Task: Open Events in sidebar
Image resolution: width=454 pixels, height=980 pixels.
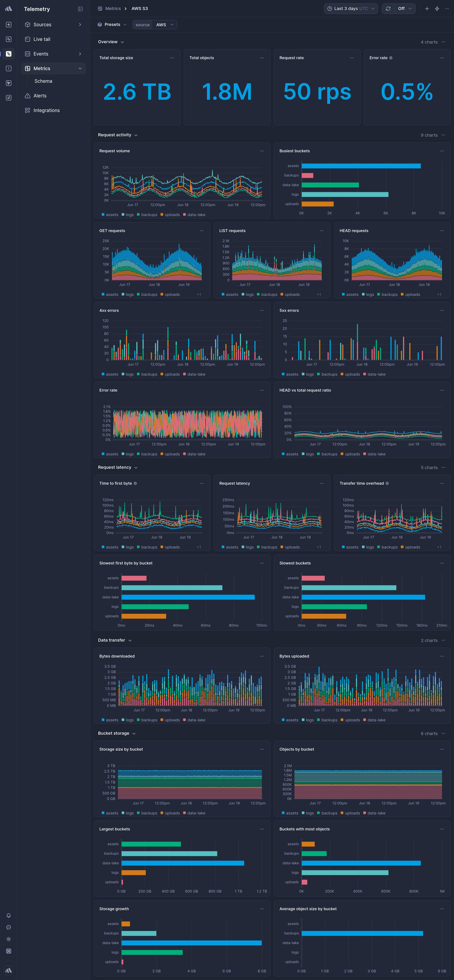Action: (54, 54)
